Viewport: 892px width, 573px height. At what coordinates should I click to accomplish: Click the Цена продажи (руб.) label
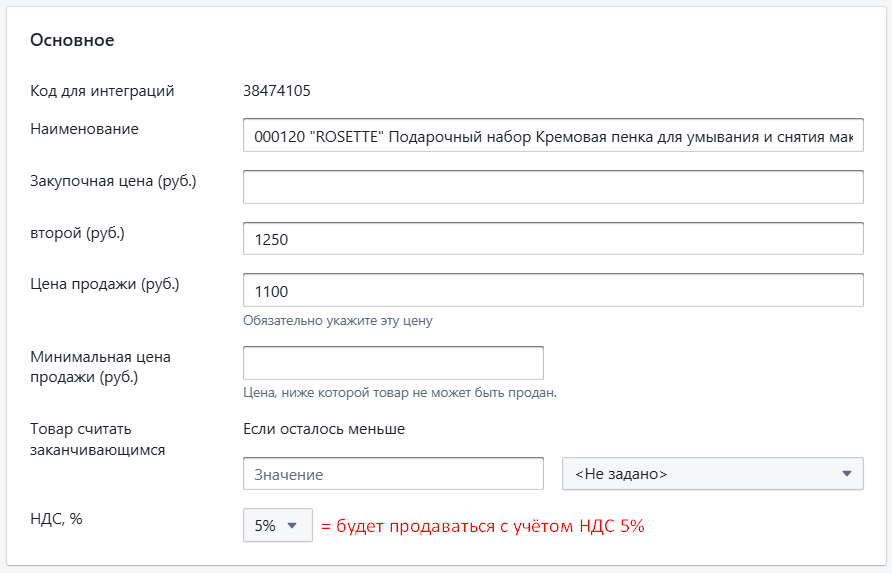coord(105,284)
